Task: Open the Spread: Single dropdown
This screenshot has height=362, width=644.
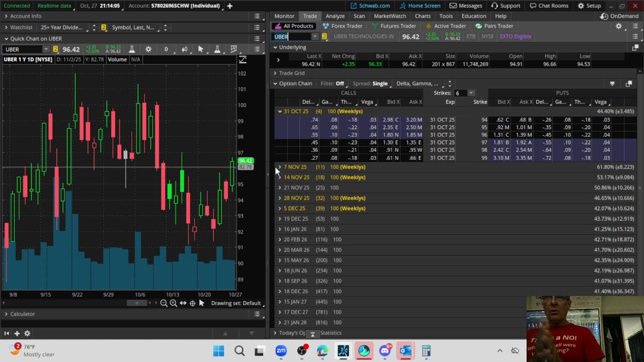Action: click(x=370, y=83)
